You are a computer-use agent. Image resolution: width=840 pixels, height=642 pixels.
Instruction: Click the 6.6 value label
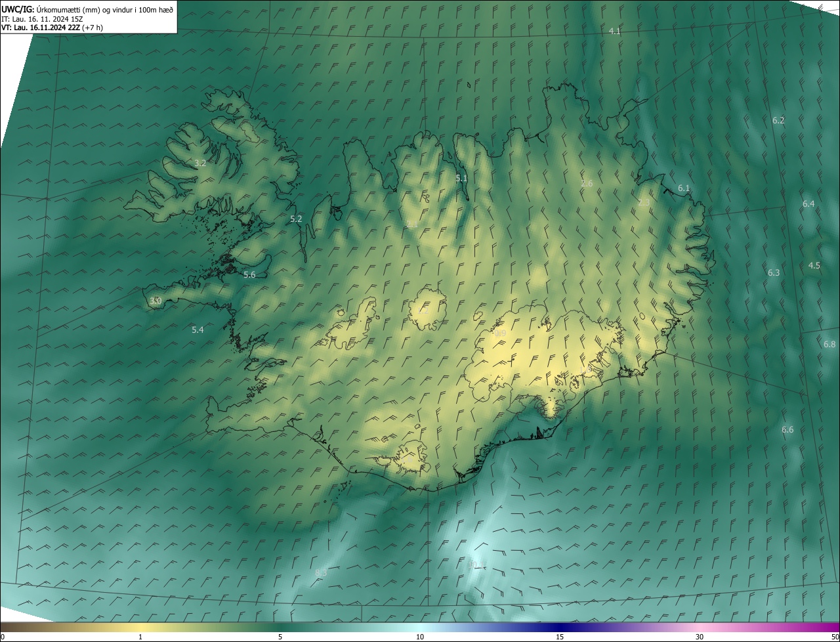pos(787,429)
